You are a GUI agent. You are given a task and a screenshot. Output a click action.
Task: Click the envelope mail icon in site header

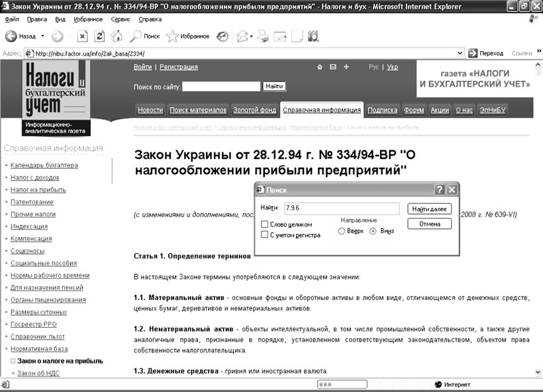point(333,67)
